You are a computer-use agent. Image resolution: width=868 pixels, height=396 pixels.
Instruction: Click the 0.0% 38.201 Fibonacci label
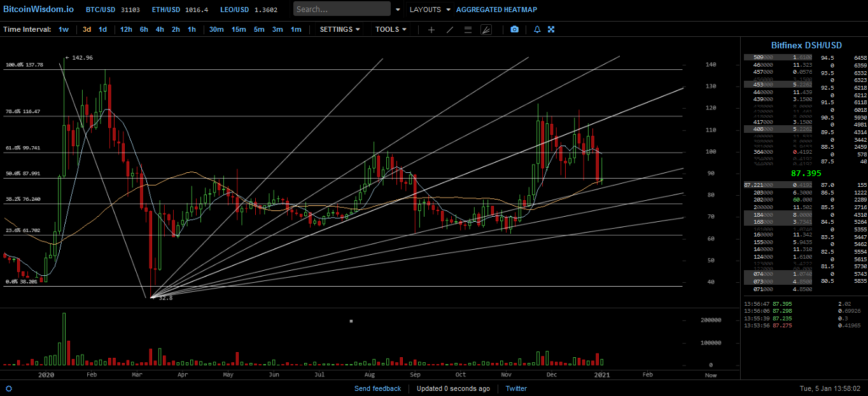coord(22,281)
